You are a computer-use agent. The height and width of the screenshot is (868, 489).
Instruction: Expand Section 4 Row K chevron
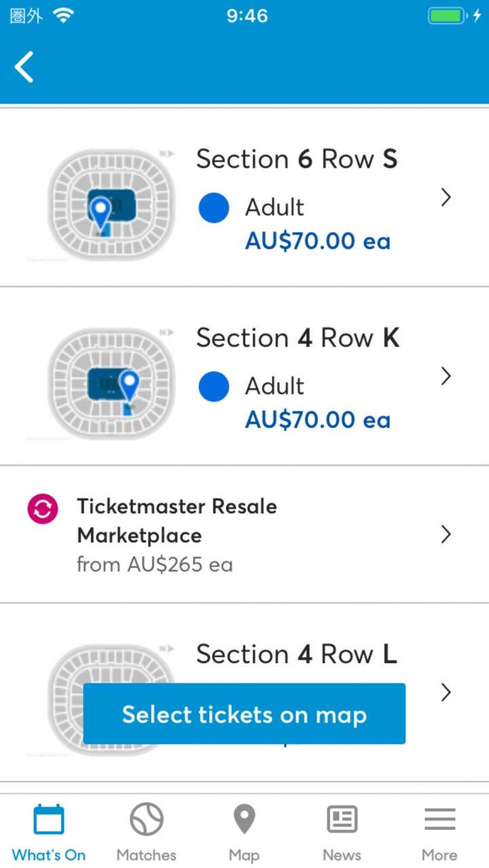click(x=446, y=376)
